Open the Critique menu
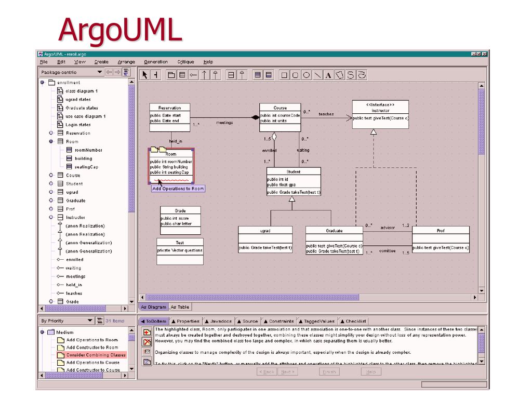The image size is (532, 399). click(185, 62)
